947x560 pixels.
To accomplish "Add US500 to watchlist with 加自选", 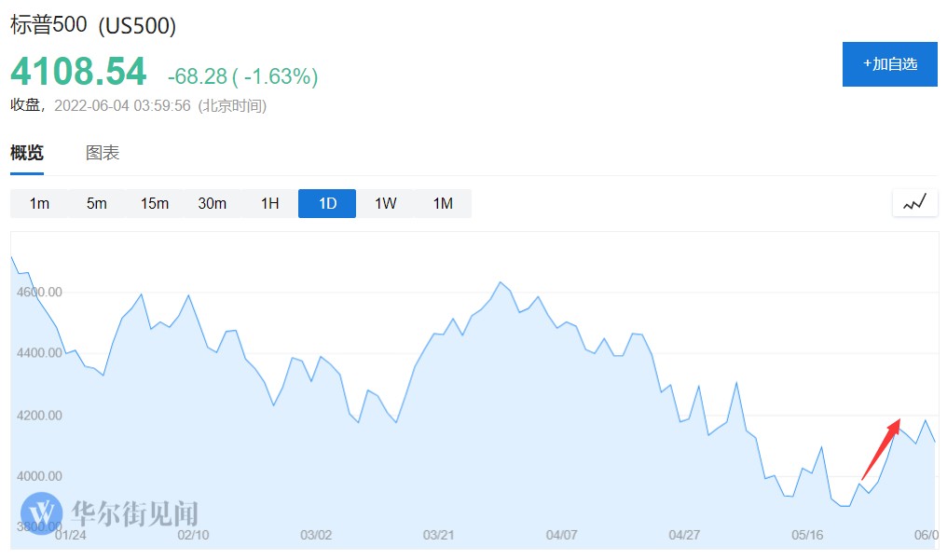I will pyautogui.click(x=889, y=64).
